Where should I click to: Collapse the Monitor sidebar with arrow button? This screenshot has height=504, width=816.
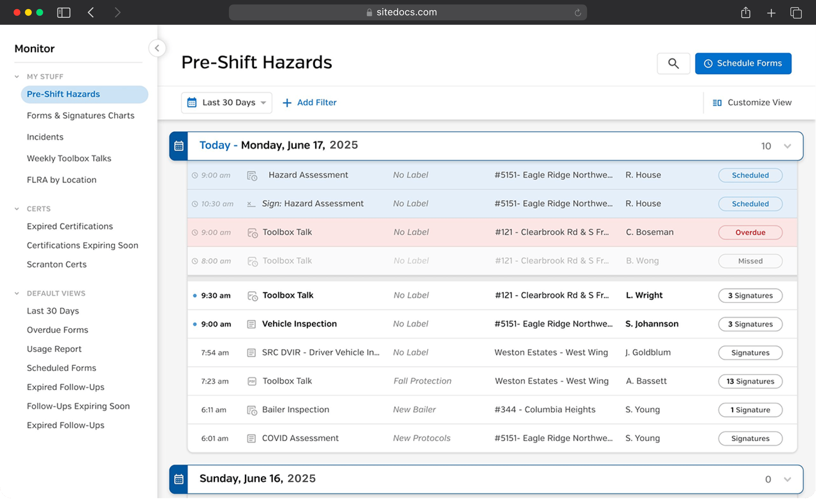[157, 48]
